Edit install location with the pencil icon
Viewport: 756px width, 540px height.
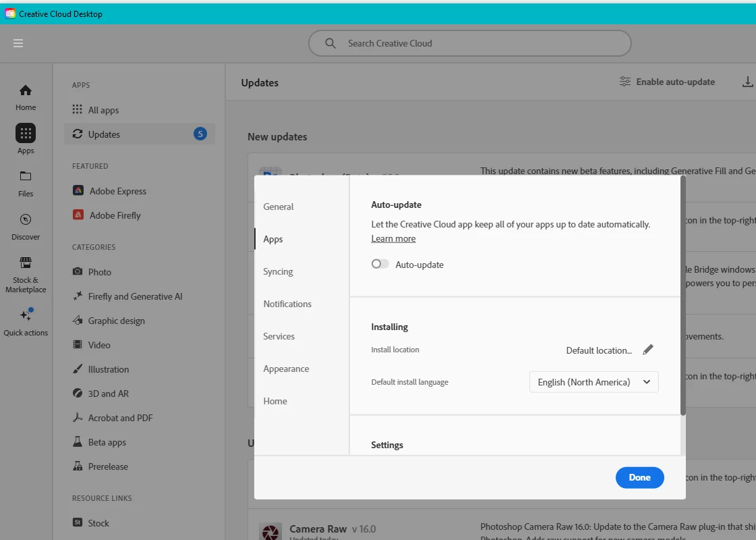point(648,350)
